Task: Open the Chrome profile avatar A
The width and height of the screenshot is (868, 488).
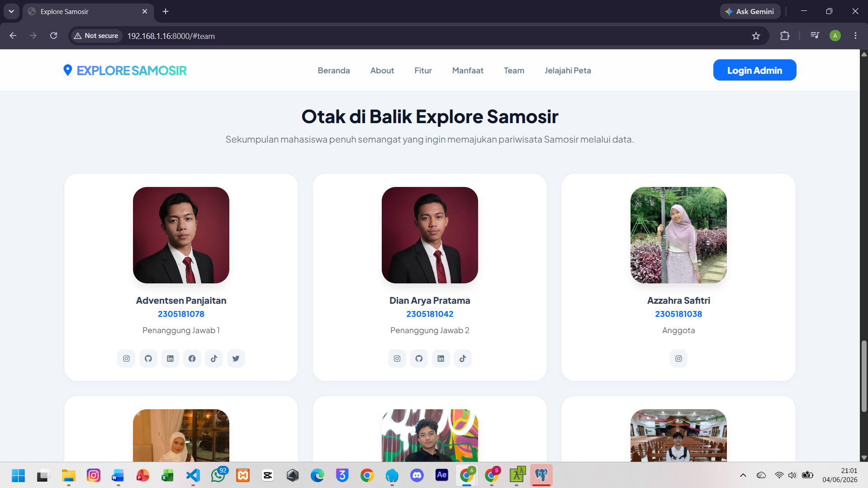Action: click(x=835, y=36)
